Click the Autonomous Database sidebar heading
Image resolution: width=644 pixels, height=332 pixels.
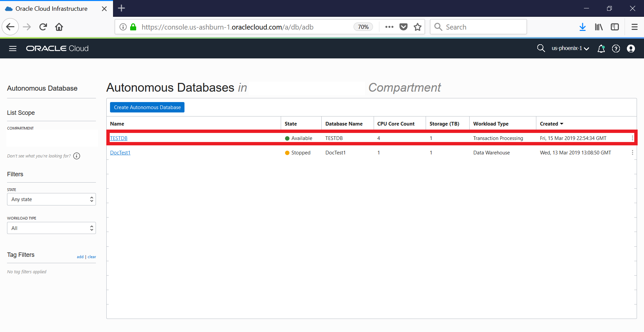(x=42, y=88)
